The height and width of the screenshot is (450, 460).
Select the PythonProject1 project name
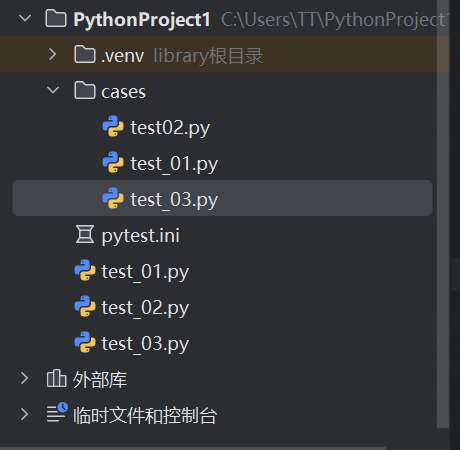pos(142,19)
